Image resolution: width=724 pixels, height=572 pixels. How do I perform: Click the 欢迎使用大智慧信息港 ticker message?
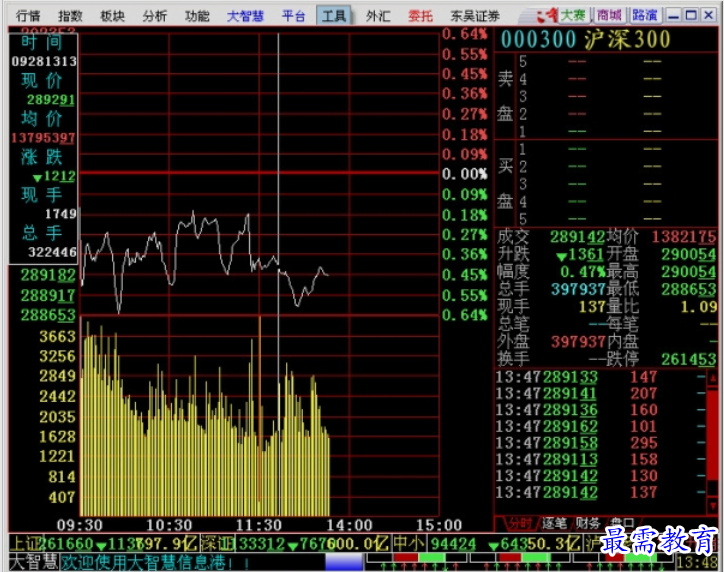(x=156, y=562)
